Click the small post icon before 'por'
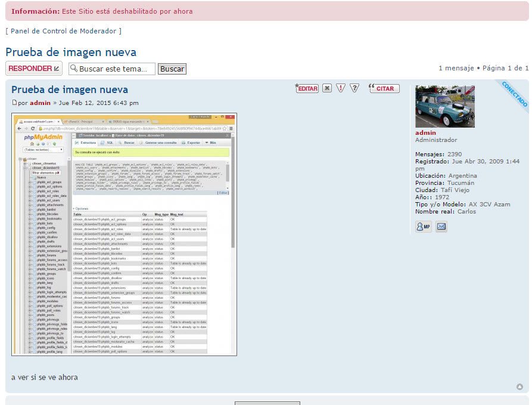The image size is (532, 405). [x=15, y=103]
